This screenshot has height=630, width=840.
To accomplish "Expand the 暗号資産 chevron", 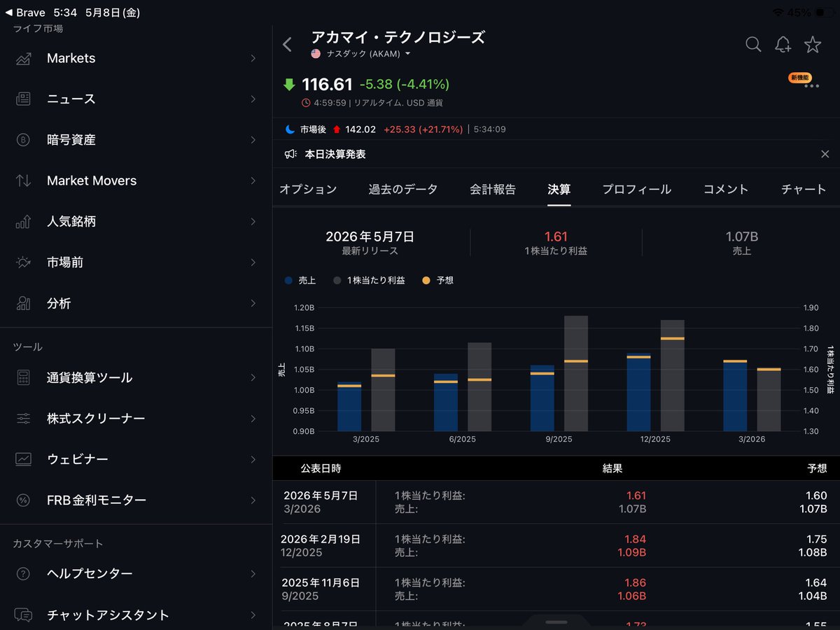I will (x=253, y=140).
